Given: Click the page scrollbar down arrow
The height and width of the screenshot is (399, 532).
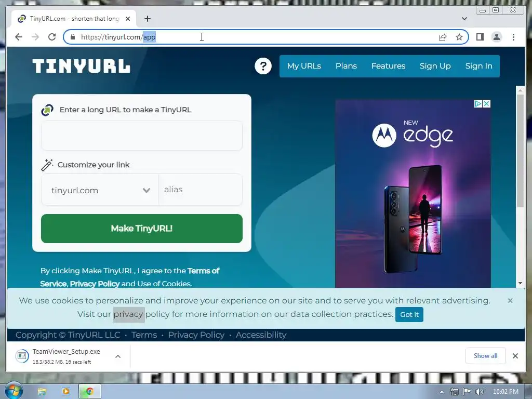Looking at the screenshot, I should tap(520, 283).
